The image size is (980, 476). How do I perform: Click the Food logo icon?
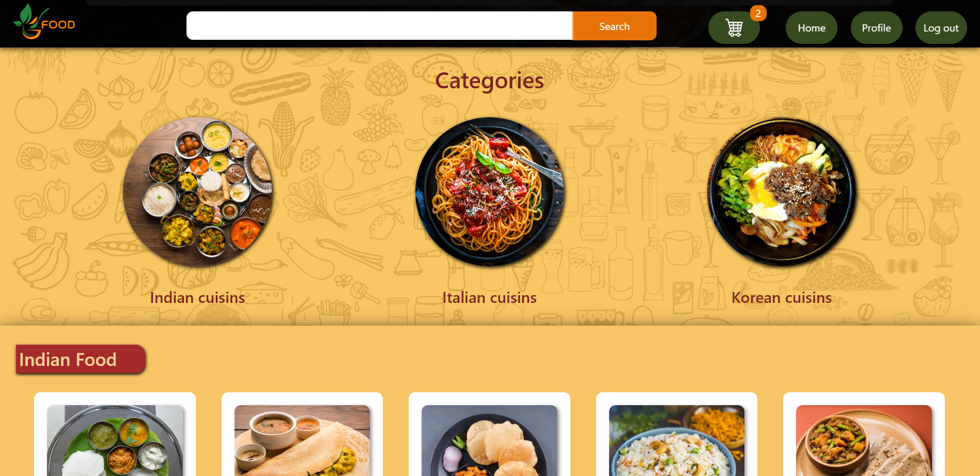tap(44, 22)
